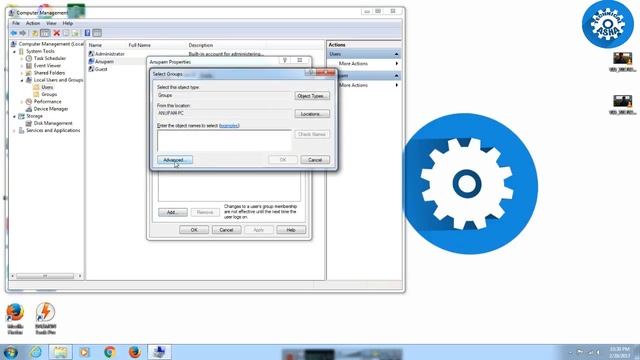Open Firefox from the taskbar
This screenshot has height=360, width=640.
(x=135, y=352)
